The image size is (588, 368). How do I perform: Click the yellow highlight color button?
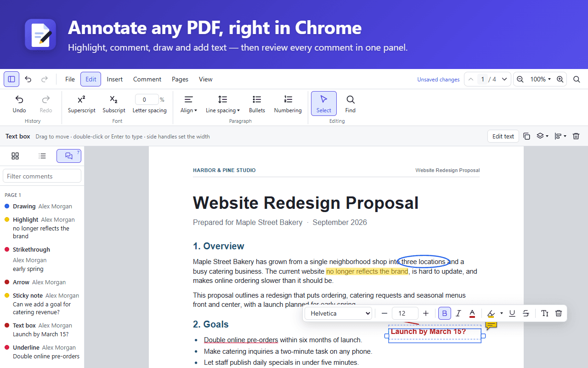[491, 313]
